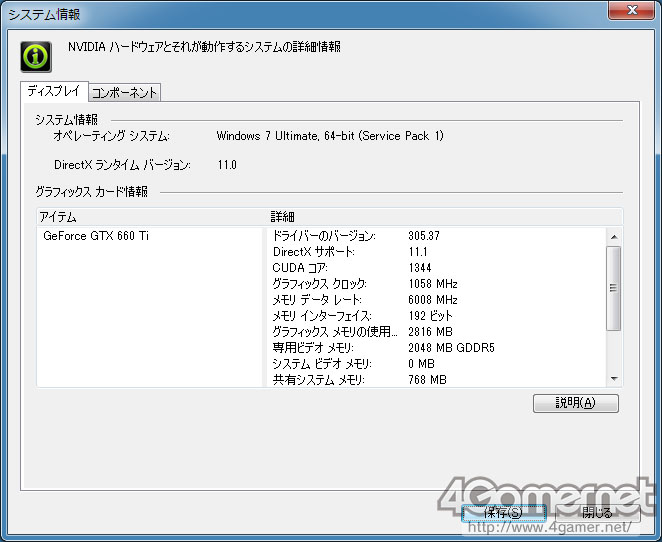662x542 pixels.
Task: Open the 説明(A) button
Action: [x=575, y=403]
